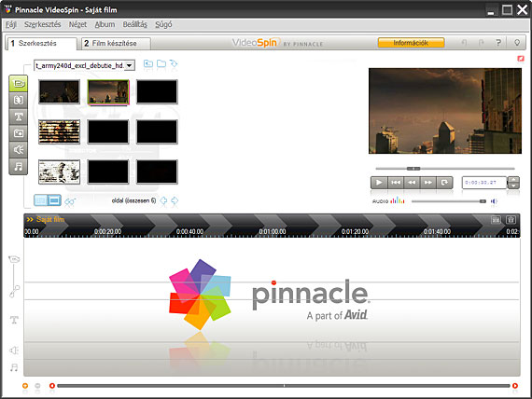Open the Music album section icon
The image size is (532, 399).
19,167
